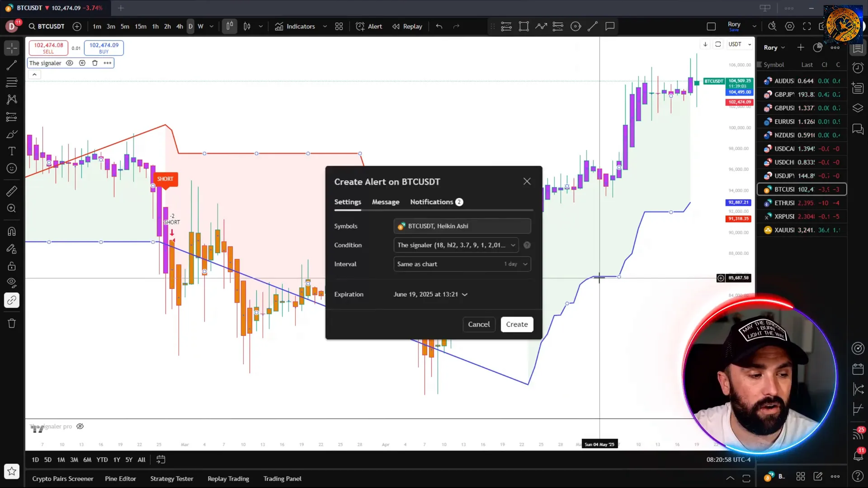
Task: Open the emoji stickers tool
Action: click(12, 169)
